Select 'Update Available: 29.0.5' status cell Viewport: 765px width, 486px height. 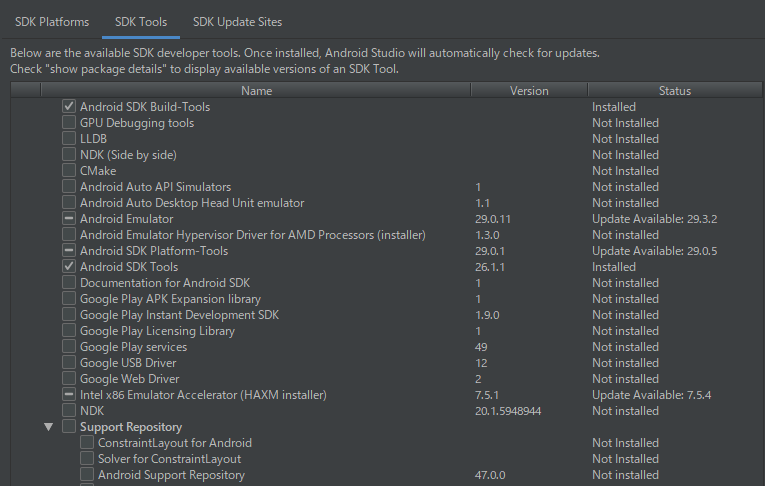point(654,251)
